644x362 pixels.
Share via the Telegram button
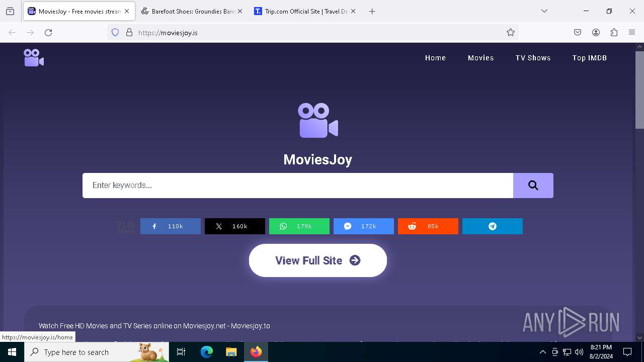click(493, 226)
